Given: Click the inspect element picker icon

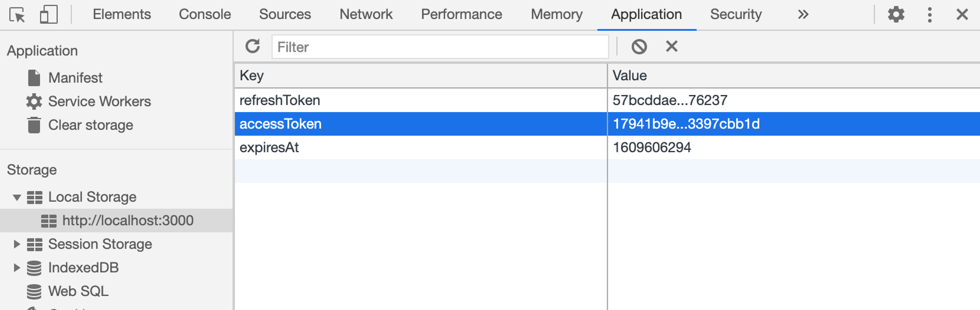Looking at the screenshot, I should point(17,15).
